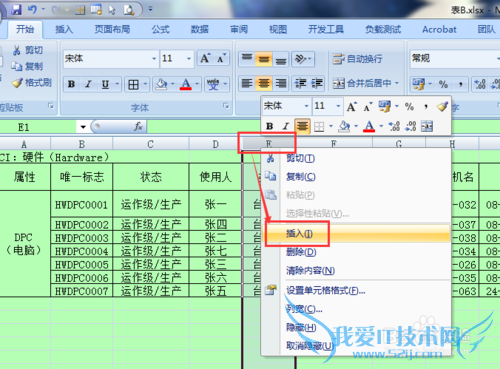
Task: Expand the borders dropdown arrow in ribbon
Action: tap(145, 84)
